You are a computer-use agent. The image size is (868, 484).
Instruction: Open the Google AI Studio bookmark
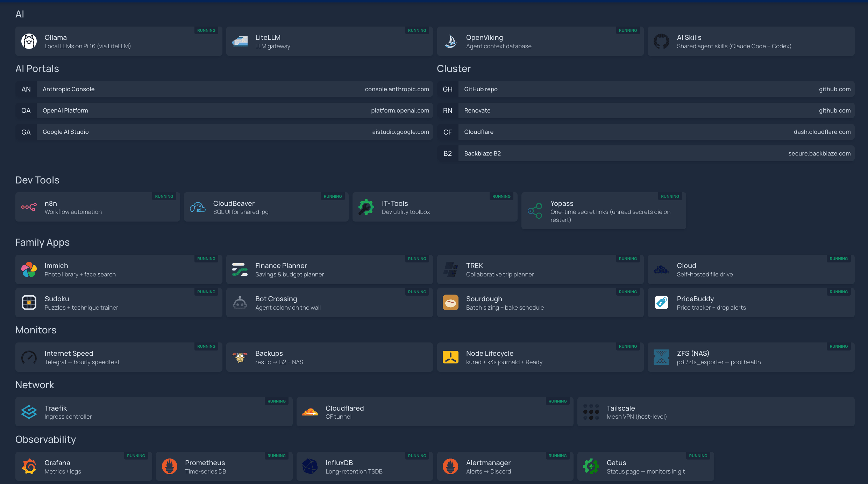tap(224, 132)
